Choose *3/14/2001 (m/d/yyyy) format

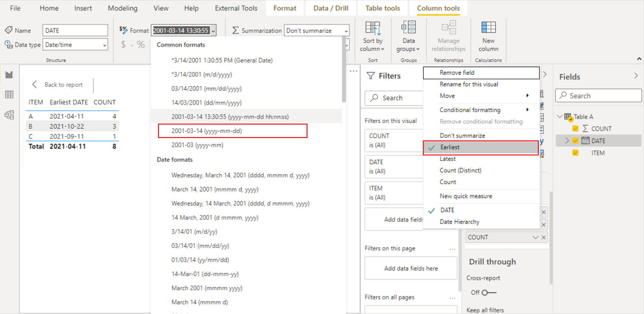tap(202, 75)
